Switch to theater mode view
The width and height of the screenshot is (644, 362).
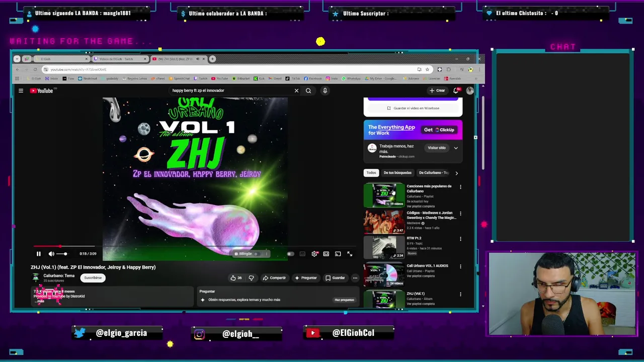[x=326, y=254]
